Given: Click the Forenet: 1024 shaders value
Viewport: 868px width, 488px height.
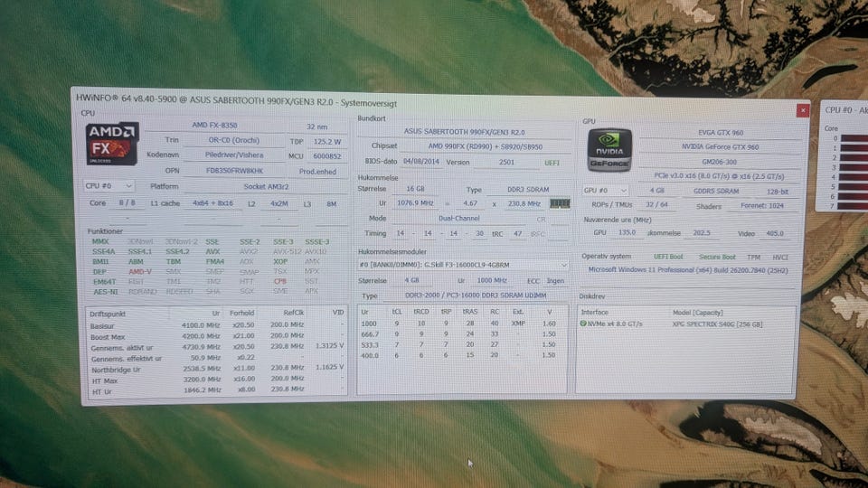Looking at the screenshot, I should pyautogui.click(x=761, y=206).
